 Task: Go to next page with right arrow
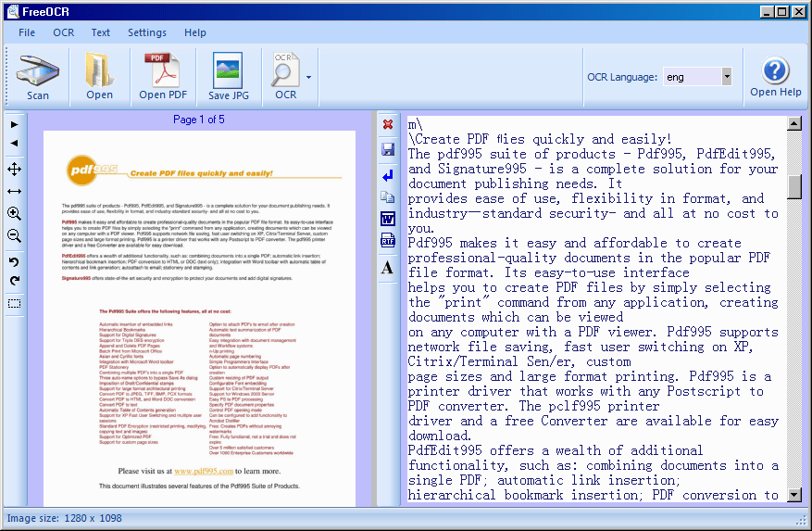tap(15, 124)
